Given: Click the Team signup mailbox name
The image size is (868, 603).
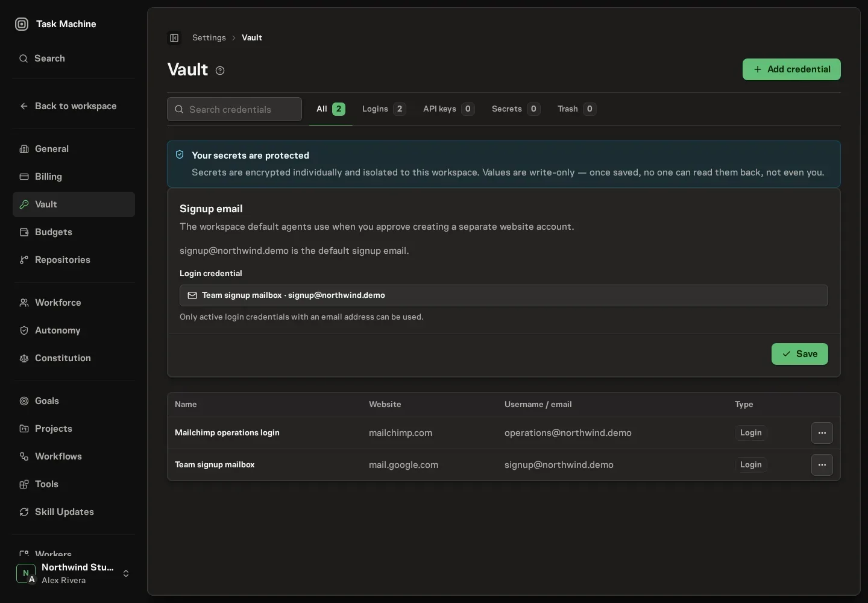Looking at the screenshot, I should click(x=215, y=465).
